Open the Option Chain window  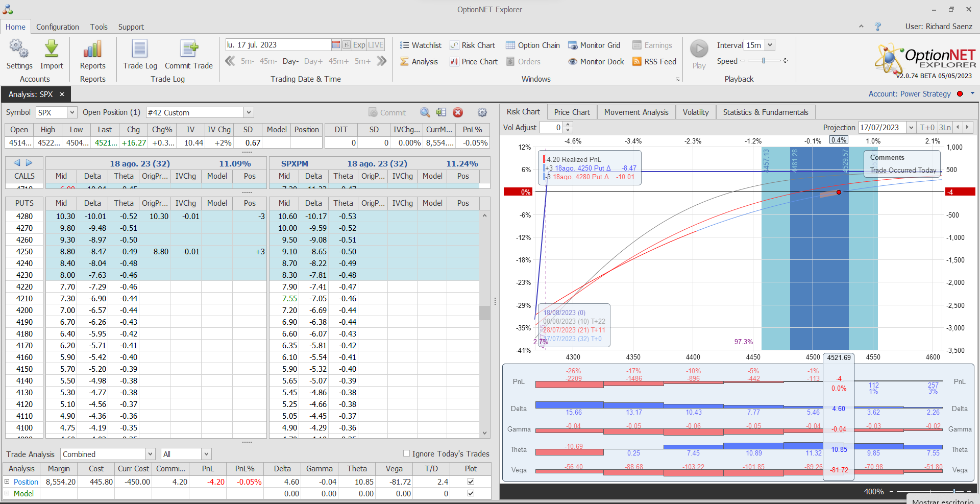pos(533,45)
